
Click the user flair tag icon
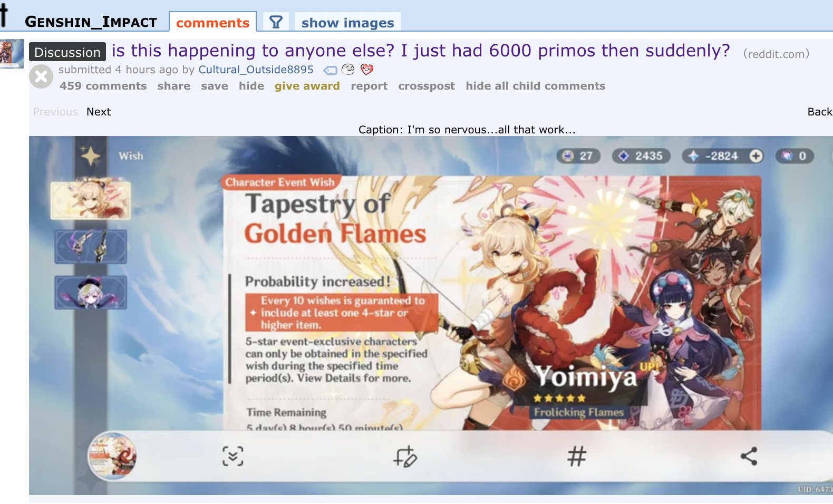330,70
